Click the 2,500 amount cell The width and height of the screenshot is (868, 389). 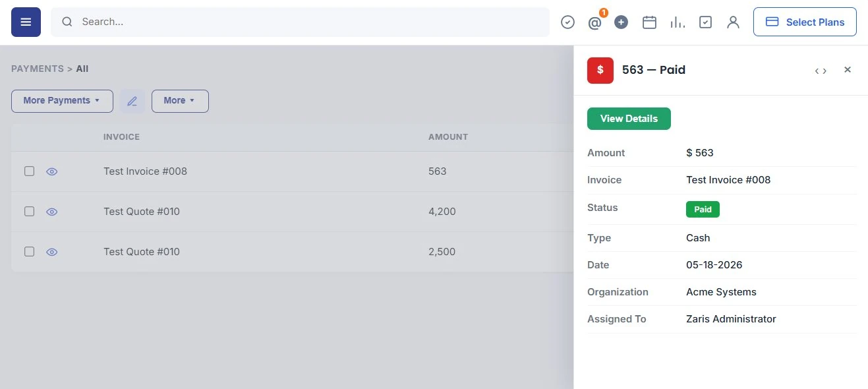442,252
